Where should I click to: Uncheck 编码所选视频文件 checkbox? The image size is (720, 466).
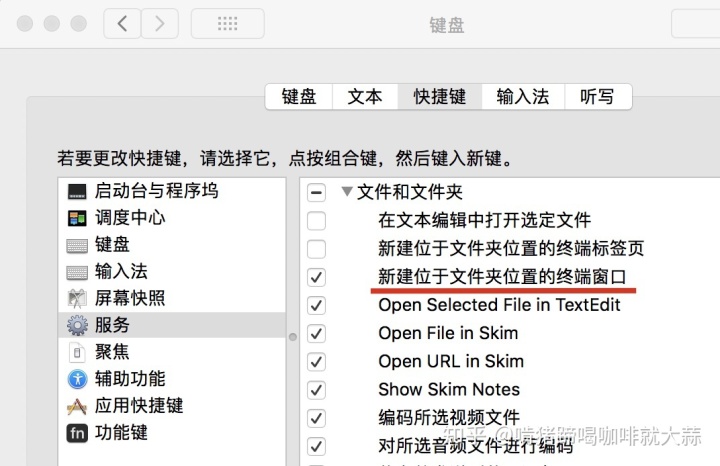[316, 418]
